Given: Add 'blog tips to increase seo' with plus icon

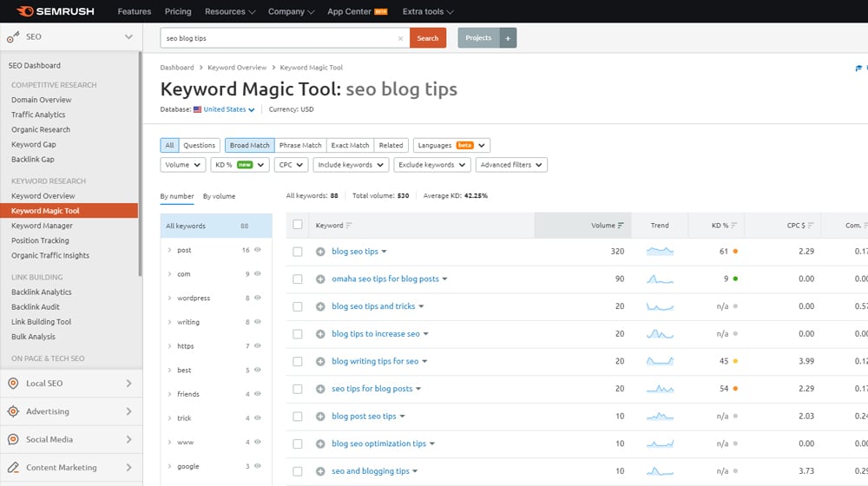Looking at the screenshot, I should 320,334.
